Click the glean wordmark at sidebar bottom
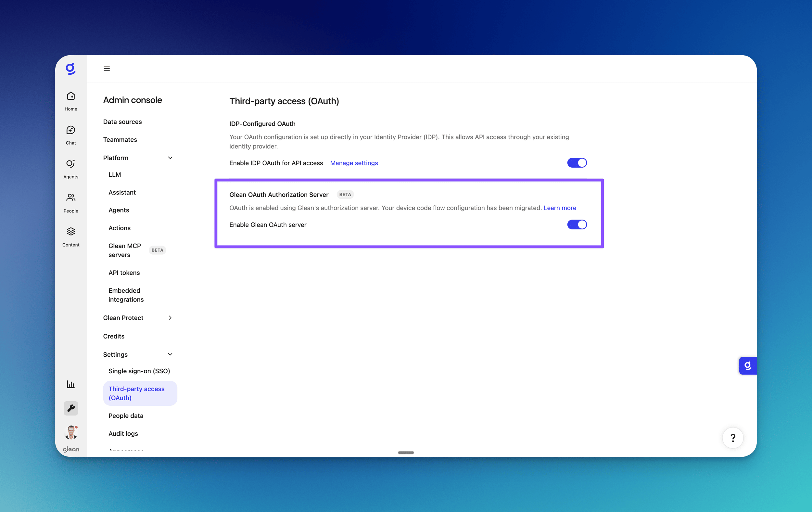The height and width of the screenshot is (512, 812). [x=71, y=449]
